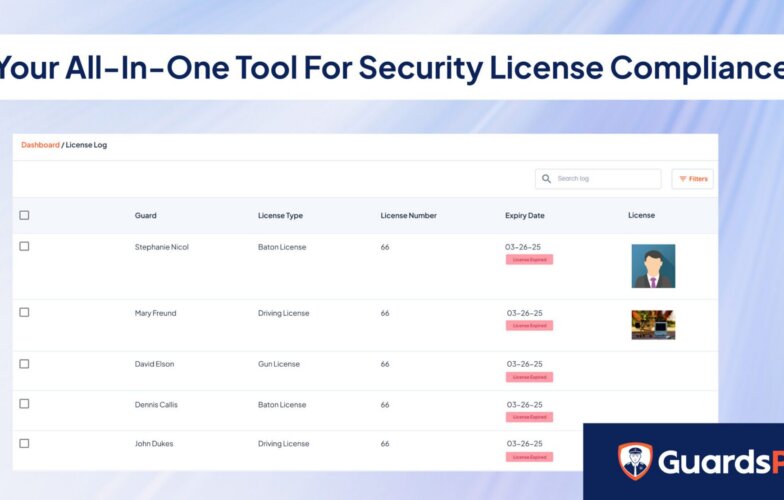Viewport: 784px width, 500px height.
Task: Open the Filters button
Action: 692,179
